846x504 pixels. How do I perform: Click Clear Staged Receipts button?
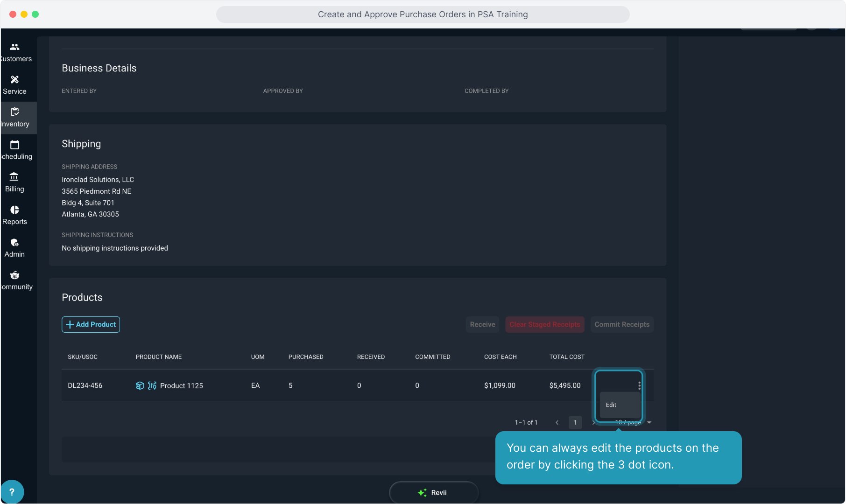pyautogui.click(x=544, y=325)
